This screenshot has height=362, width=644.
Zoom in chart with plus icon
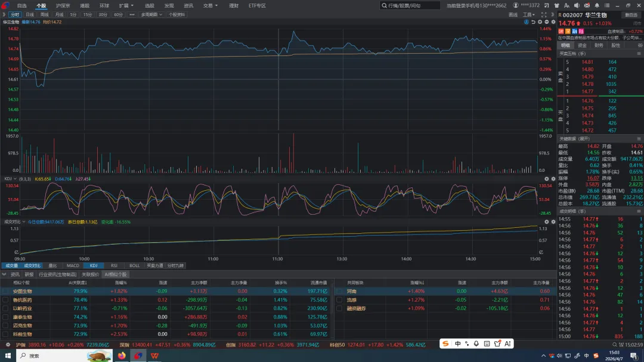[540, 22]
